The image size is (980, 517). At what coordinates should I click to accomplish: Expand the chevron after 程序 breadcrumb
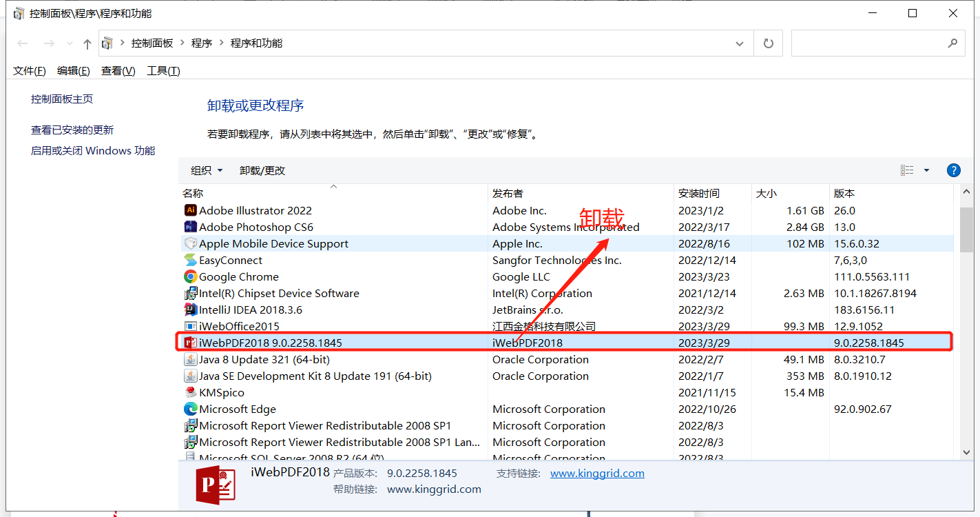pos(222,43)
